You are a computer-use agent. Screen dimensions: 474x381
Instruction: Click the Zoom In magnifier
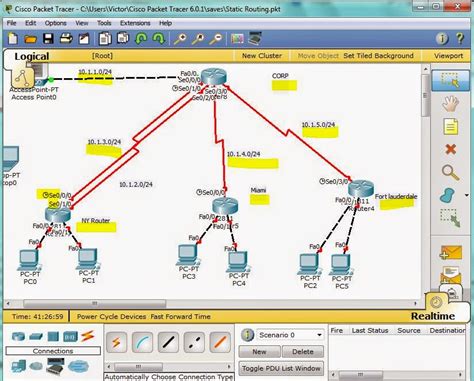tap(180, 39)
